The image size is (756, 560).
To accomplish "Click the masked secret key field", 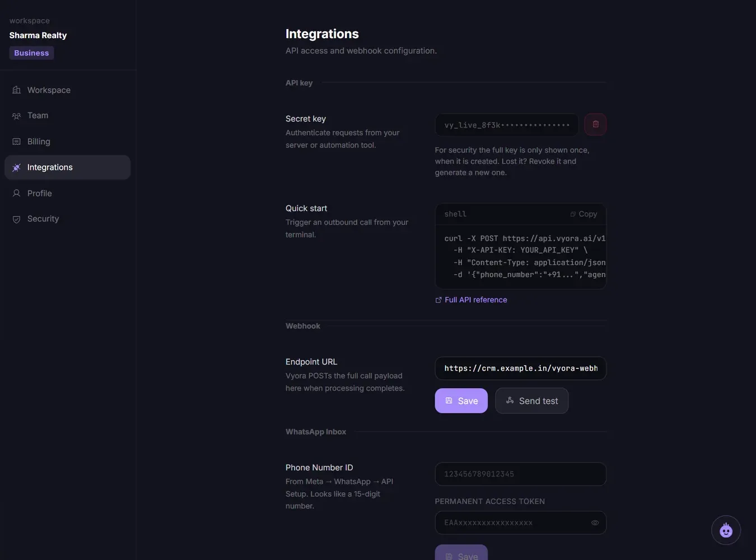I will tap(506, 125).
